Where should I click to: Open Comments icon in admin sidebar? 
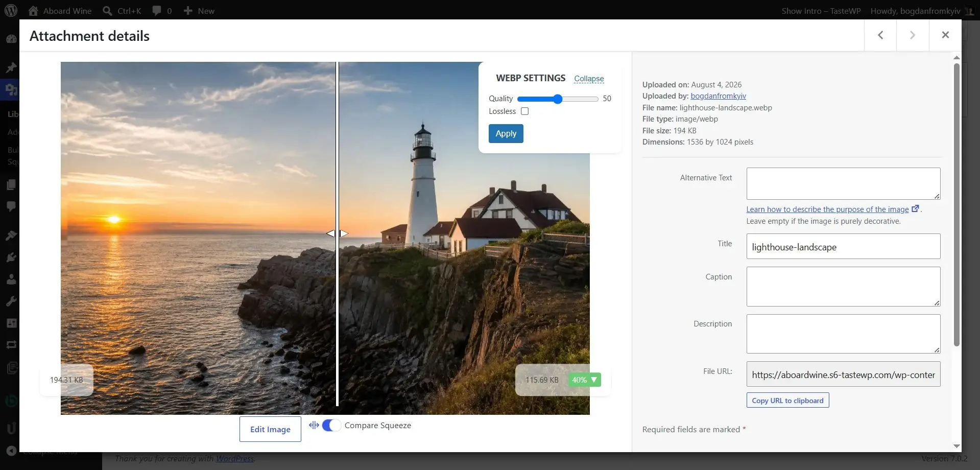pos(11,206)
